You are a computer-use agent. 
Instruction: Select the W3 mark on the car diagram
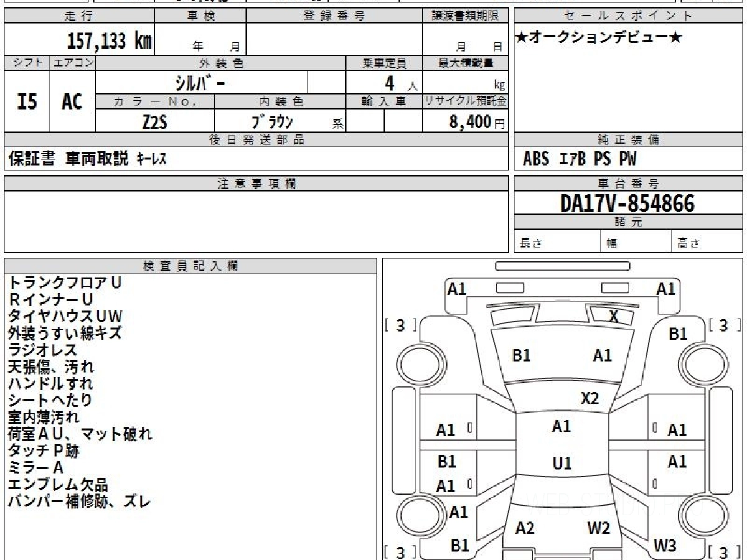[x=665, y=546]
